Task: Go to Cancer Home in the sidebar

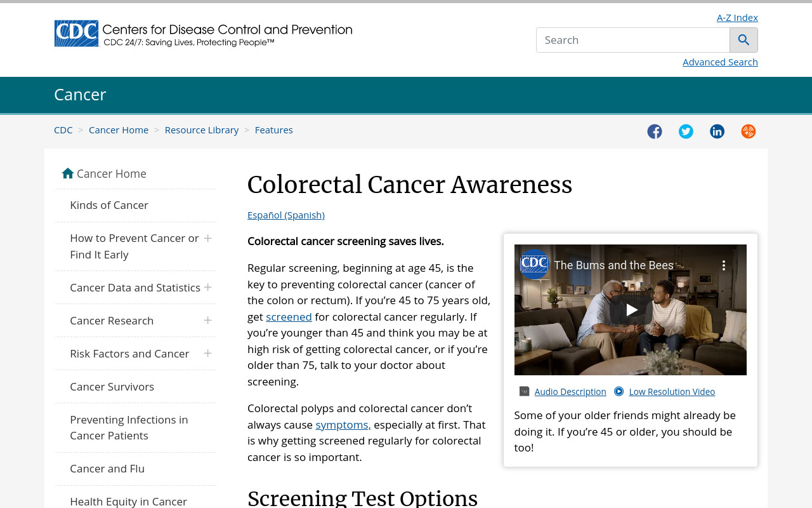Action: pyautogui.click(x=112, y=173)
